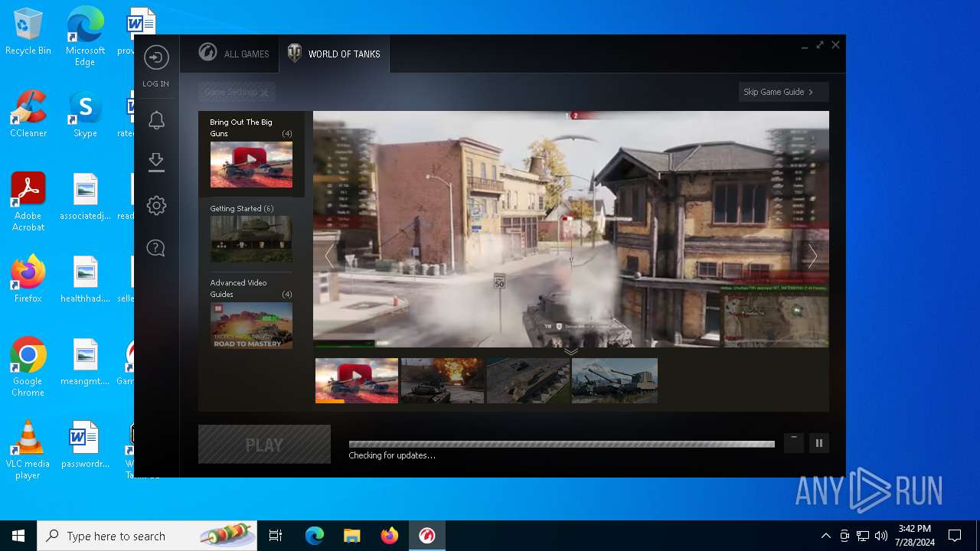Open the Windows Start menu

tap(18, 536)
